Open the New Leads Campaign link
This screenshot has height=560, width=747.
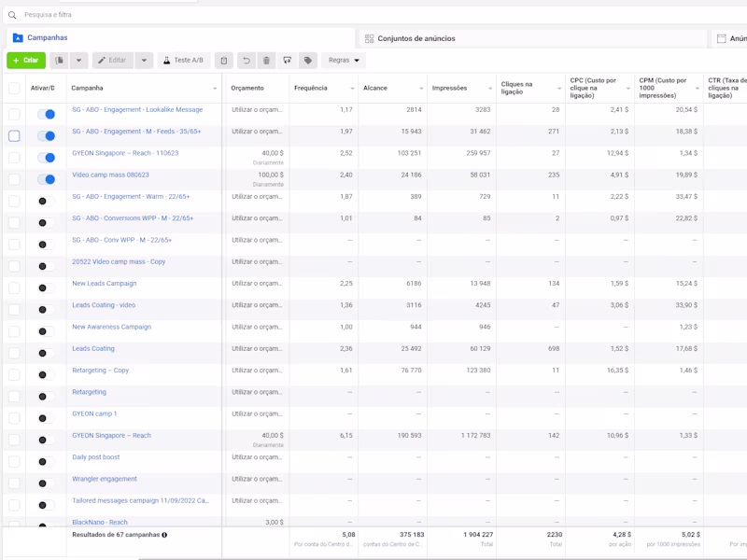tap(105, 284)
